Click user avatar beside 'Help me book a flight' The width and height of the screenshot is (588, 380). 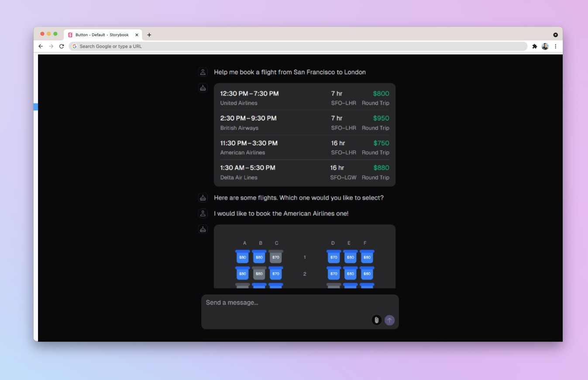tap(203, 72)
